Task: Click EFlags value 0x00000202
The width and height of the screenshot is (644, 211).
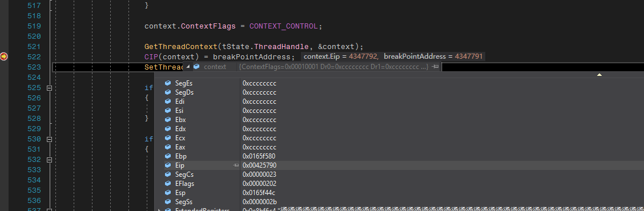Action: click(259, 184)
